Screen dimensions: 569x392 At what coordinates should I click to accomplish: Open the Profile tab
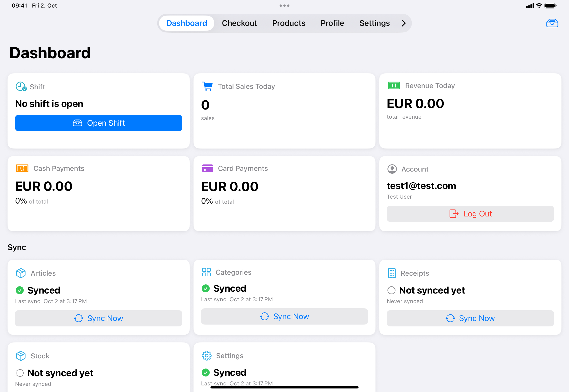(332, 23)
